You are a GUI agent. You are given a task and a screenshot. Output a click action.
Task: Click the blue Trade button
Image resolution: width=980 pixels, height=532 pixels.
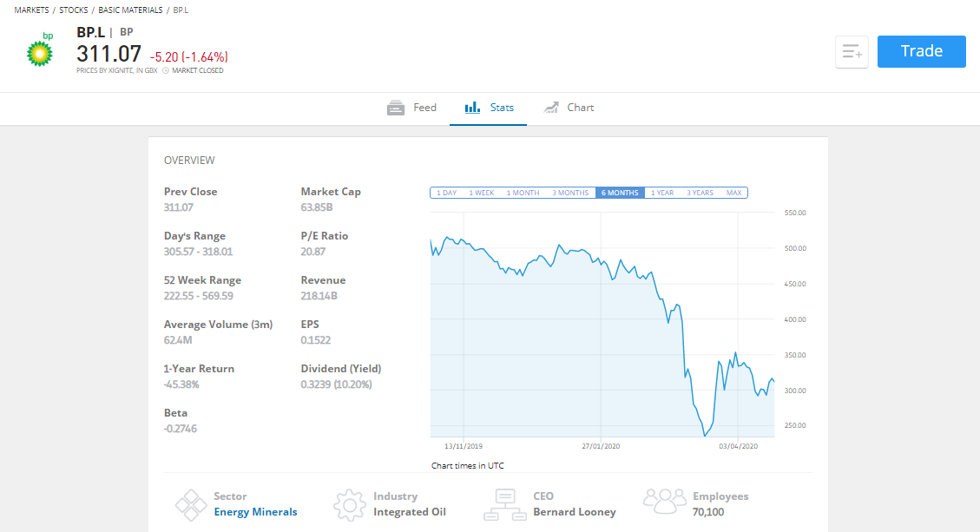point(921,51)
